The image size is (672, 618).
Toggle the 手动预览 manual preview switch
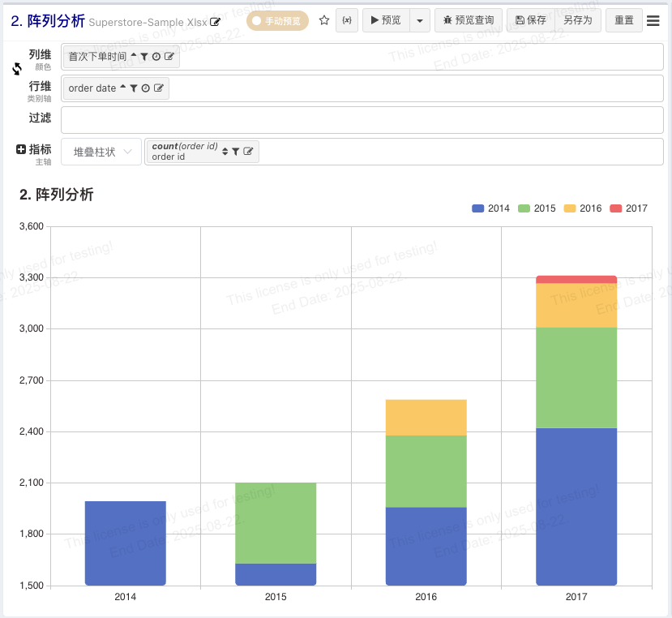[x=277, y=21]
